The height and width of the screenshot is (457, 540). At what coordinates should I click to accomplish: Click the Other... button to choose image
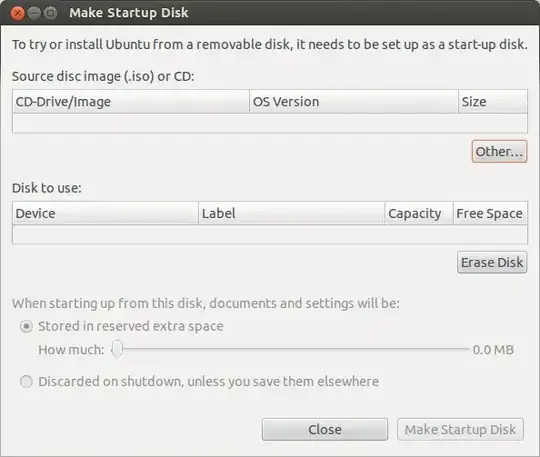pos(499,151)
